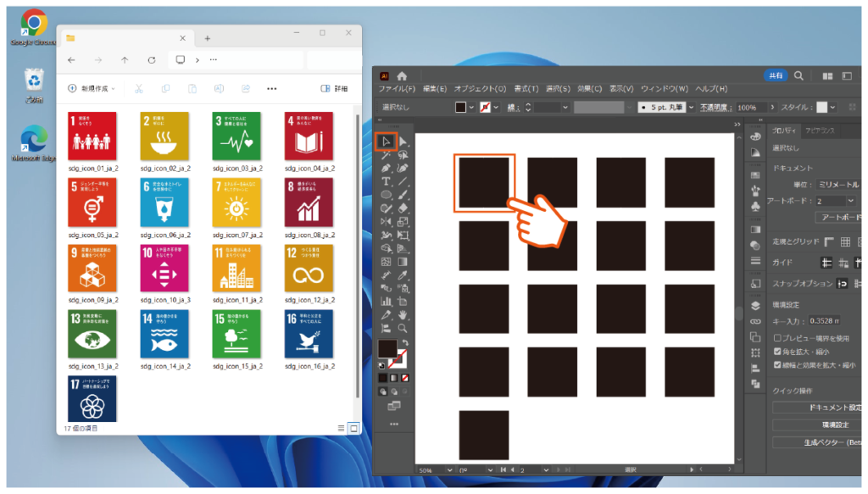Choose the Line Segment tool
This screenshot has width=868, height=494.
[403, 181]
